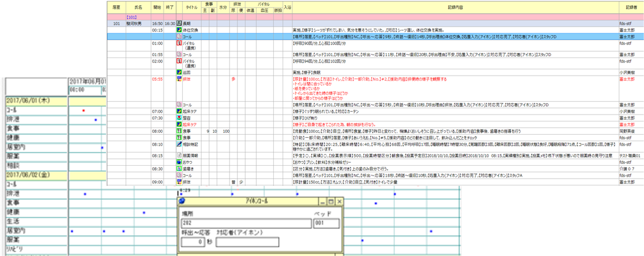Click the 居室 column header
The height and width of the screenshot is (256, 644).
point(116,7)
